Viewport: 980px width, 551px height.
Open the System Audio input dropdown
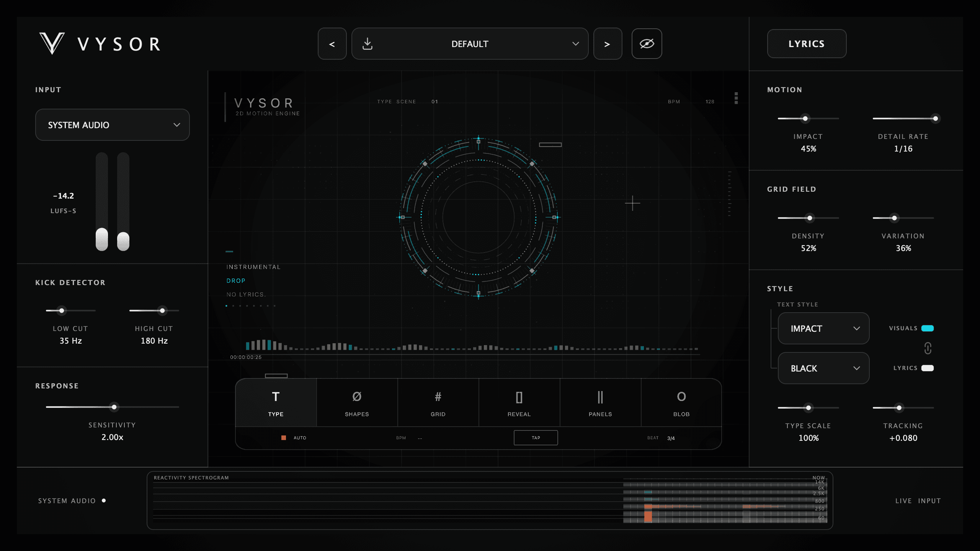tap(113, 125)
